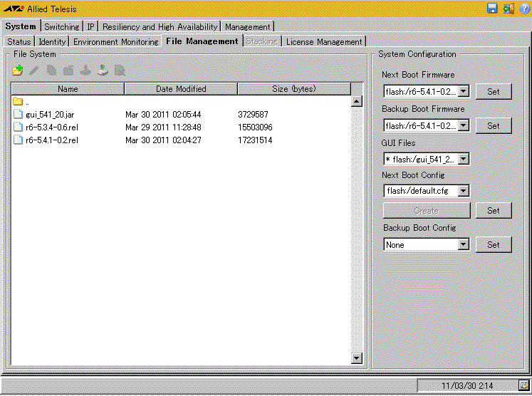The height and width of the screenshot is (396, 532).
Task: Open the GUI Files dropdown
Action: (x=464, y=159)
